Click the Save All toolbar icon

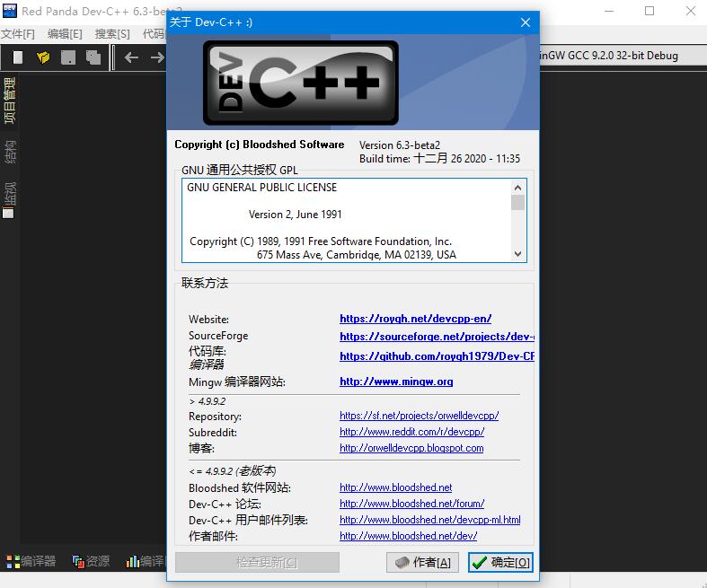click(x=93, y=57)
